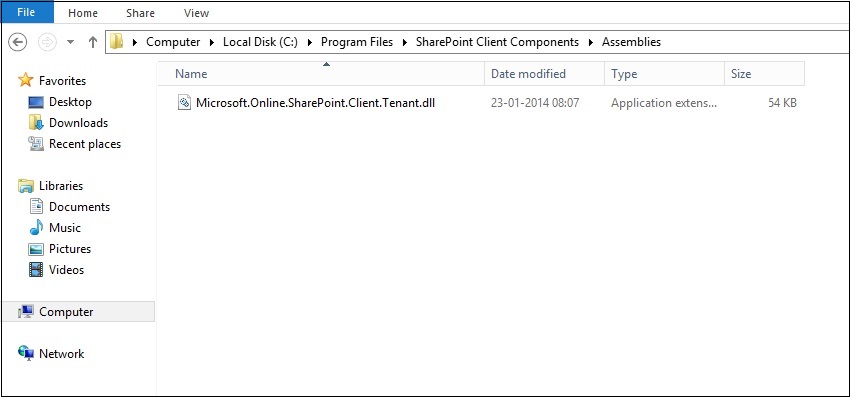Select the Videos library icon

coord(36,269)
